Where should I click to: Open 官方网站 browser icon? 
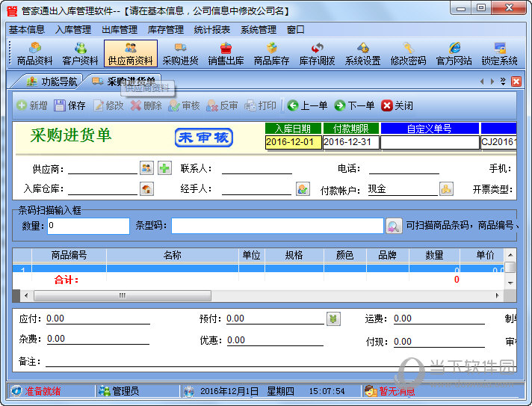coord(454,54)
